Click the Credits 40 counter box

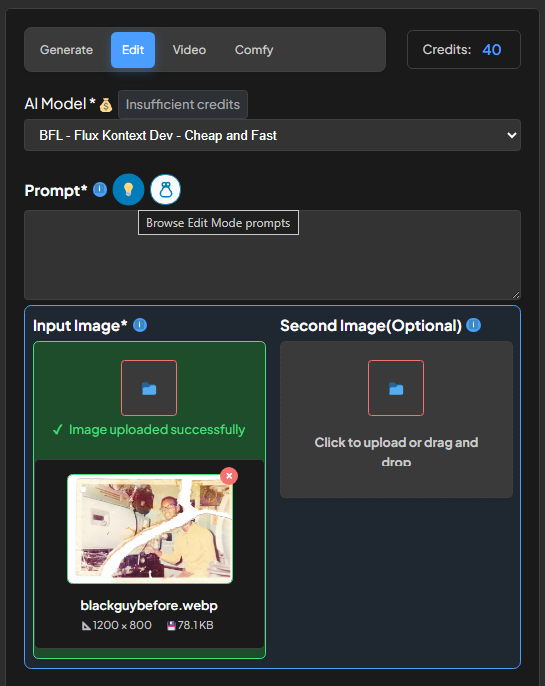[x=464, y=49]
